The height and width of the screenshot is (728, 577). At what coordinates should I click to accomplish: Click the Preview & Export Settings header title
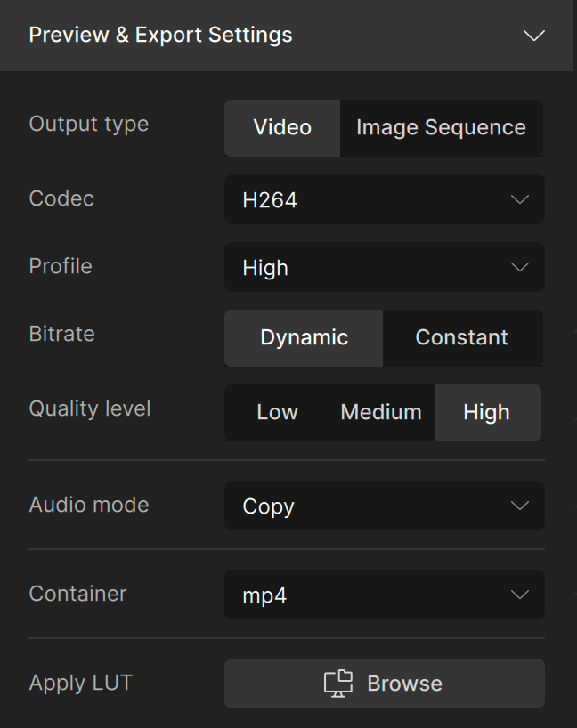point(160,36)
